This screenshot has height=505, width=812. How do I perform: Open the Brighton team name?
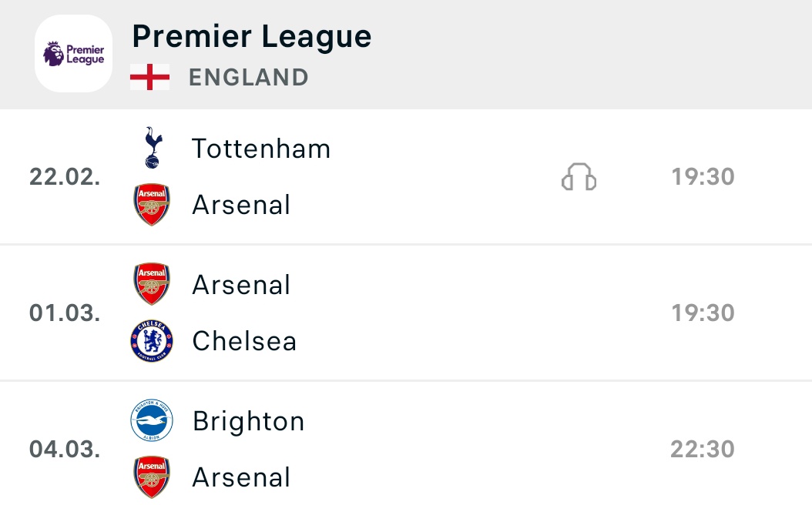249,421
